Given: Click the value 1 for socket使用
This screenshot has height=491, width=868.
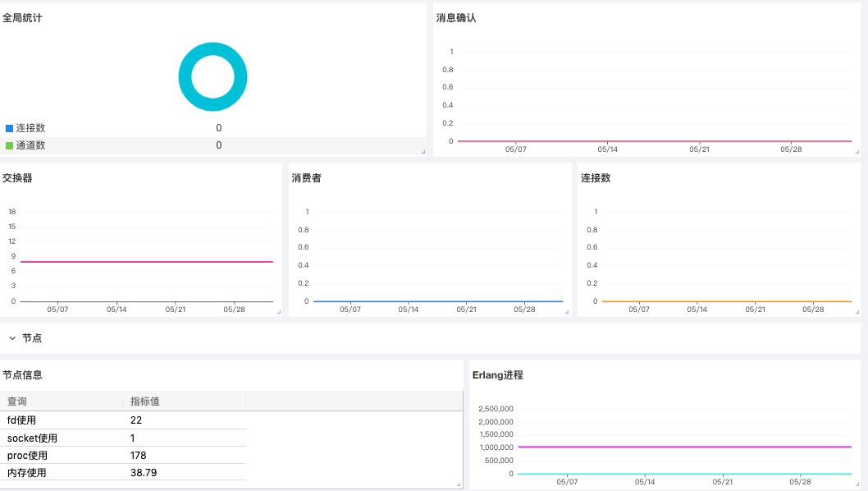Looking at the screenshot, I should point(132,438).
